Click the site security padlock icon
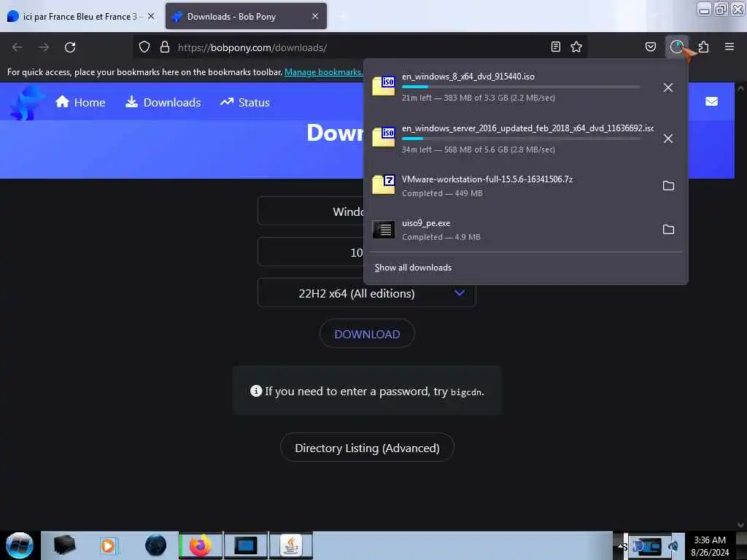Viewport: 747px width, 560px height. [165, 47]
